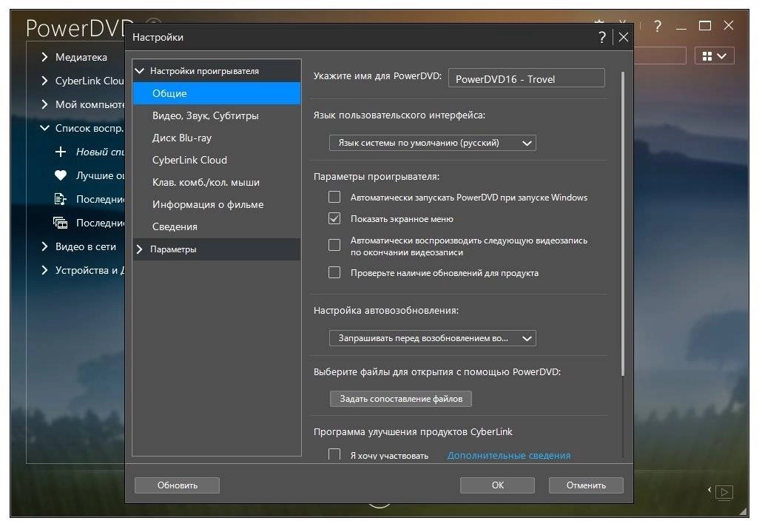The width and height of the screenshot is (762, 532).
Task: Open the auto-resume setting dropdown
Action: (433, 338)
